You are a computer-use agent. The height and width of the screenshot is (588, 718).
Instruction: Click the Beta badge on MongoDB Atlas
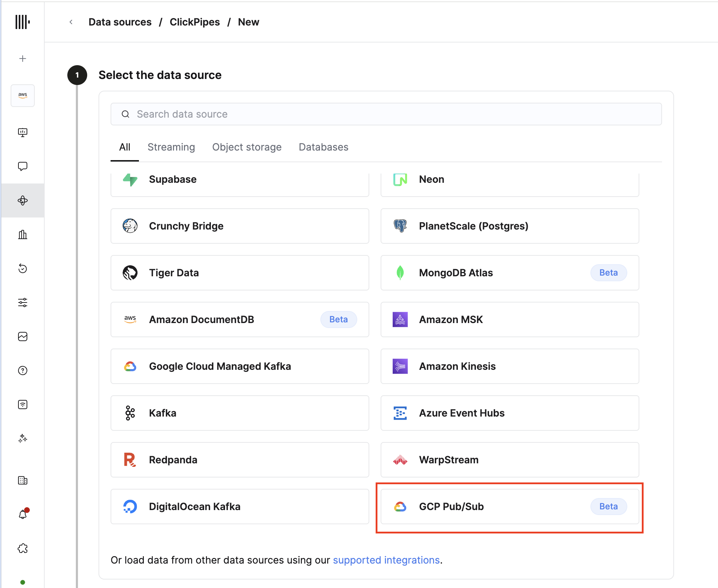point(608,273)
